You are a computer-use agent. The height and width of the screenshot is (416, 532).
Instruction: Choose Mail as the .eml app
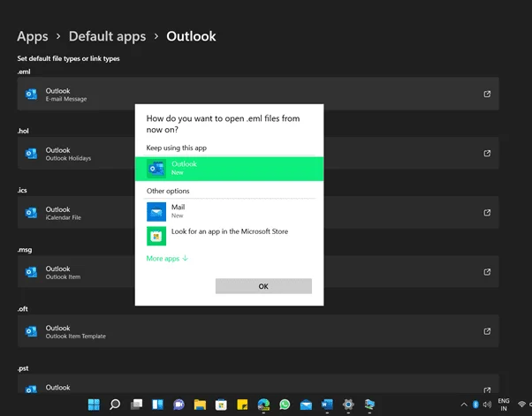[230, 211]
